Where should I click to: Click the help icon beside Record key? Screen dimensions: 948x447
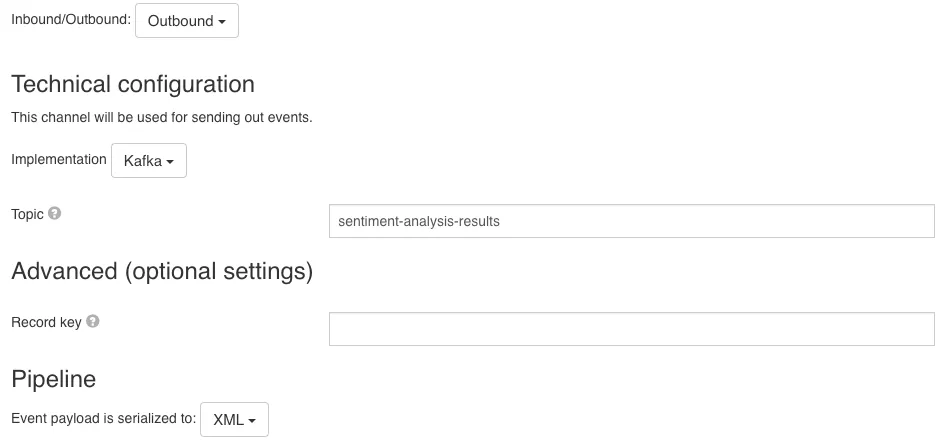pyautogui.click(x=93, y=321)
